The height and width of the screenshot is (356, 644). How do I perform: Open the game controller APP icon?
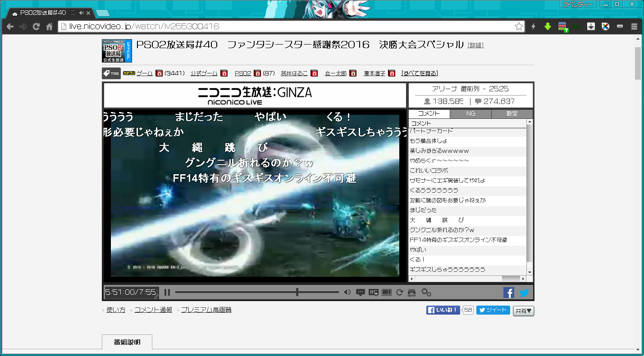tap(411, 293)
